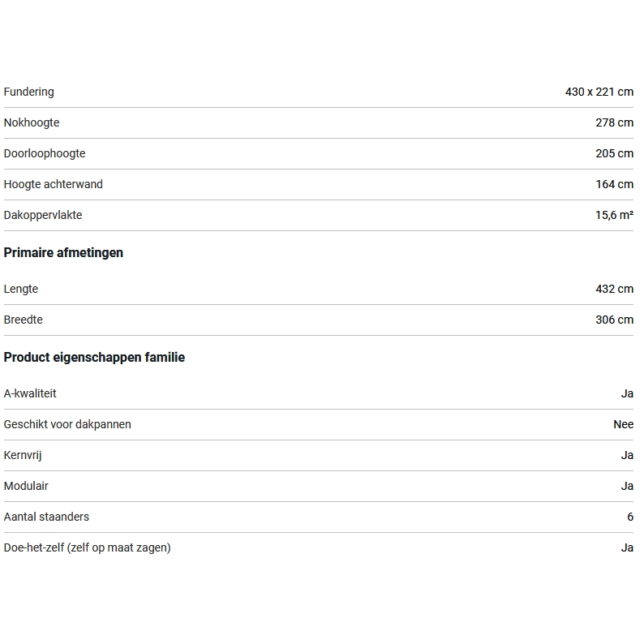This screenshot has width=644, height=644.
Task: Click the Nokhoogte label
Action: (x=32, y=123)
